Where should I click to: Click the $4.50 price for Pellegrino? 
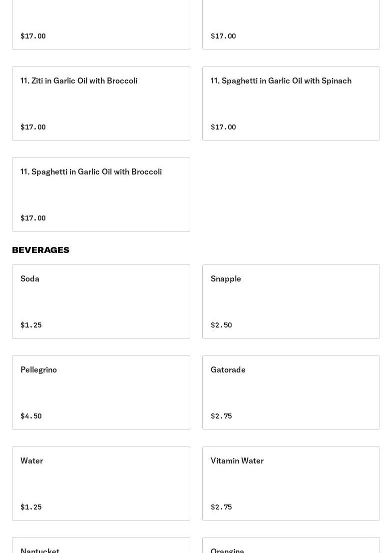pos(31,416)
